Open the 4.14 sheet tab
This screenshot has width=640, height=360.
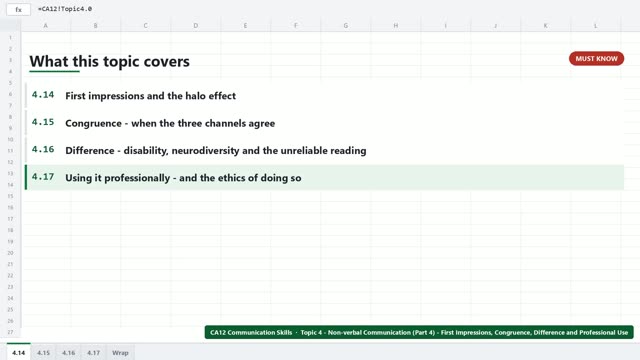(x=18, y=353)
